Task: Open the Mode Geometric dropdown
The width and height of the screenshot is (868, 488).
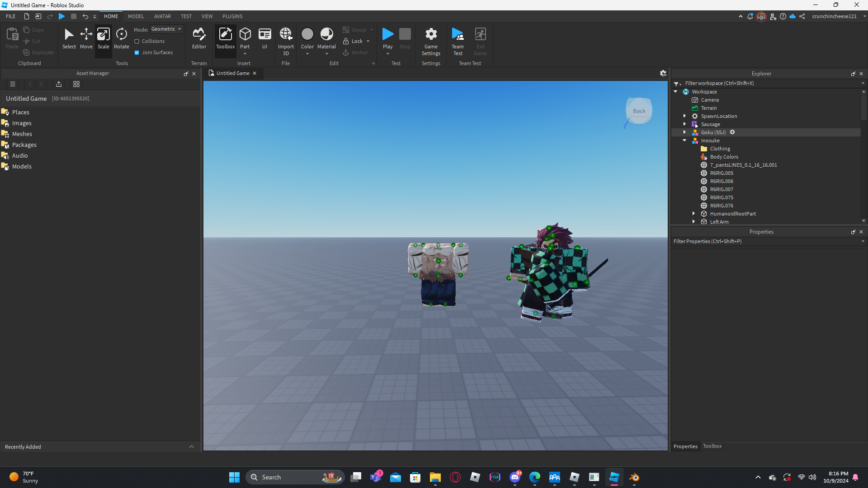Action: 167,29
